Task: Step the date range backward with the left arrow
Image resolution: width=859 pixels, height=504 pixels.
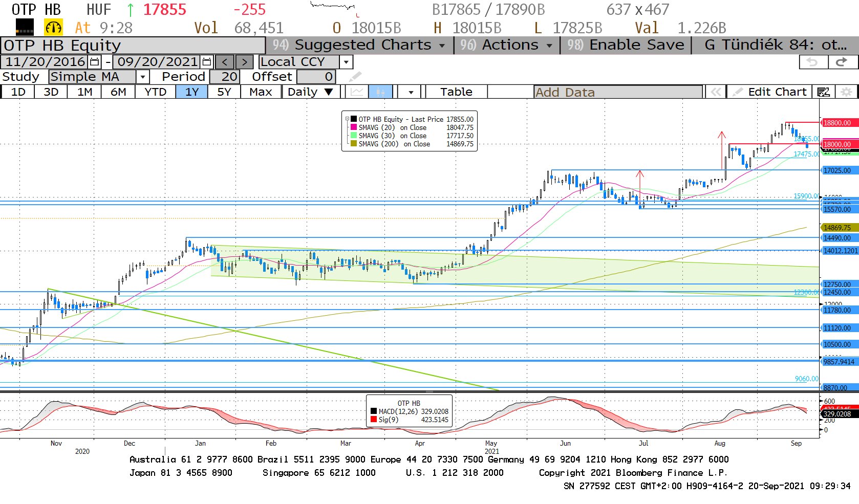Action: tap(225, 62)
